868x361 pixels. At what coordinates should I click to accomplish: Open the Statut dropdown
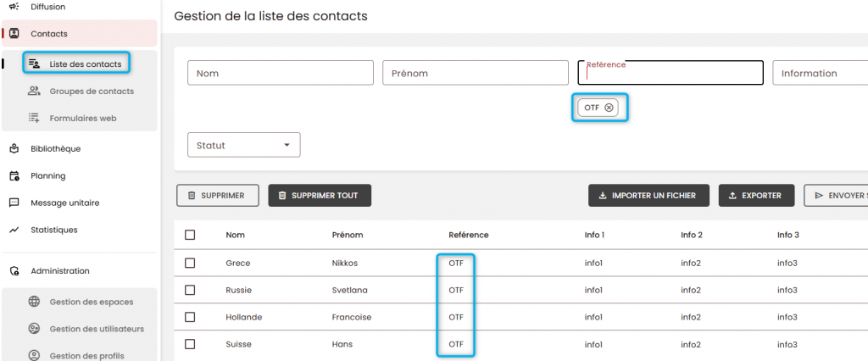(244, 145)
